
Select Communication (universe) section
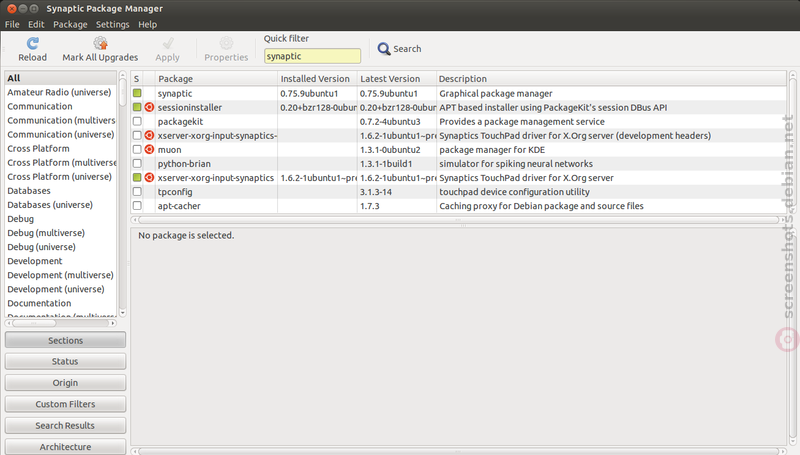tap(61, 135)
